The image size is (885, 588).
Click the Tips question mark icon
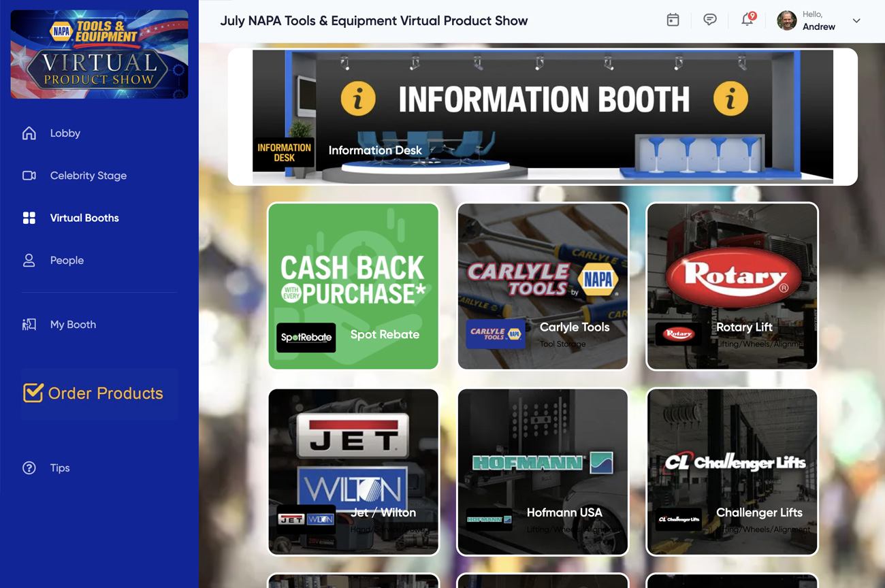[x=29, y=468]
